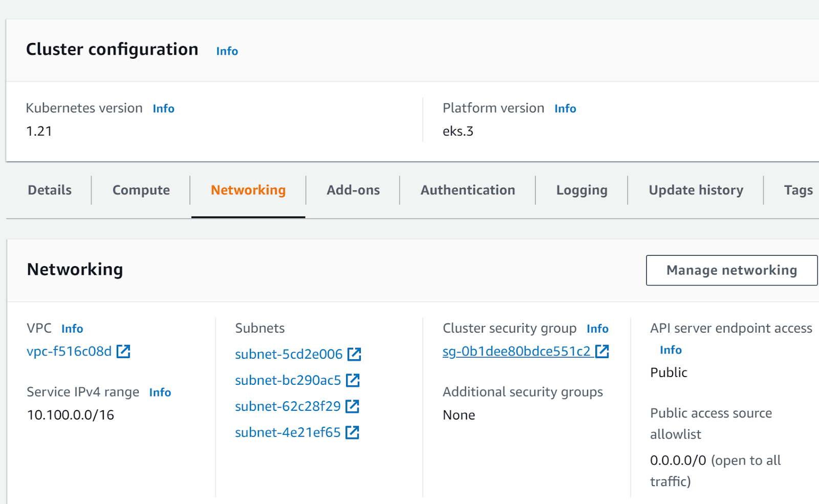The image size is (819, 504).
Task: Open Info link for Cluster configuration
Action: [x=227, y=51]
